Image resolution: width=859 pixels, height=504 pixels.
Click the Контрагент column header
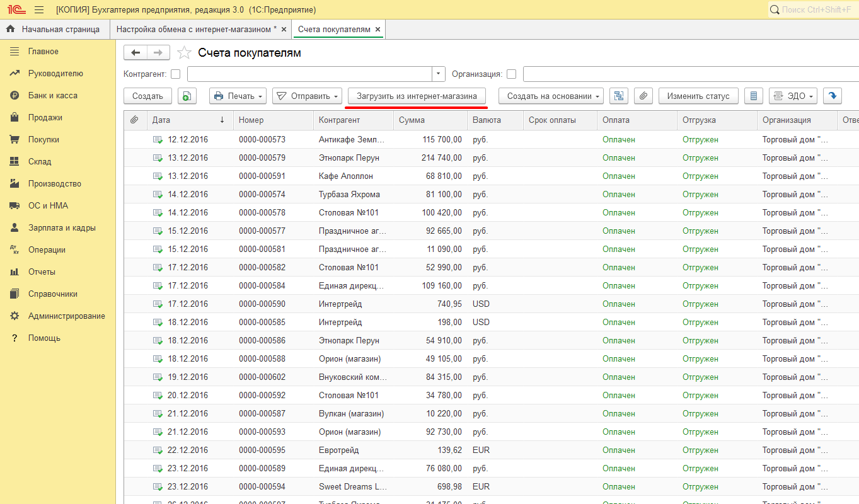353,120
